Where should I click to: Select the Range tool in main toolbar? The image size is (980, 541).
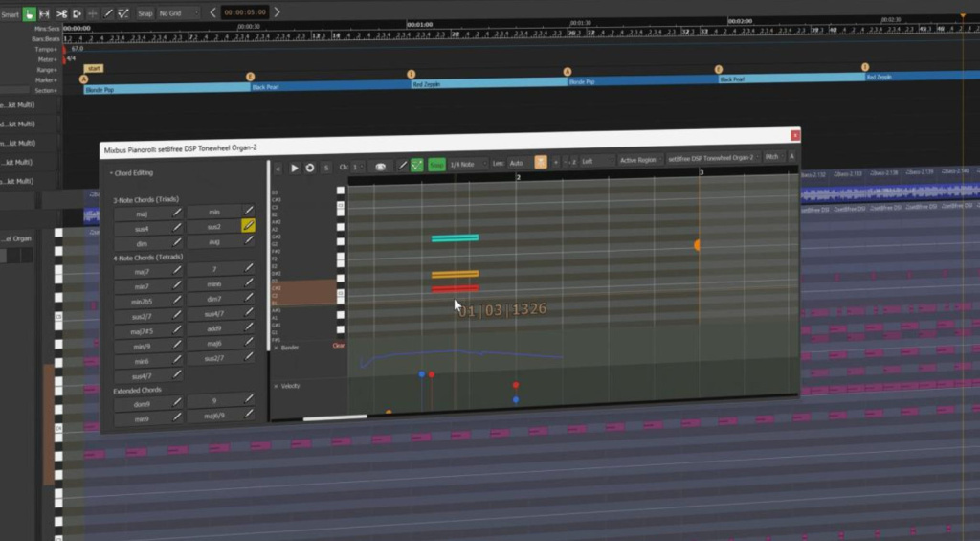44,13
